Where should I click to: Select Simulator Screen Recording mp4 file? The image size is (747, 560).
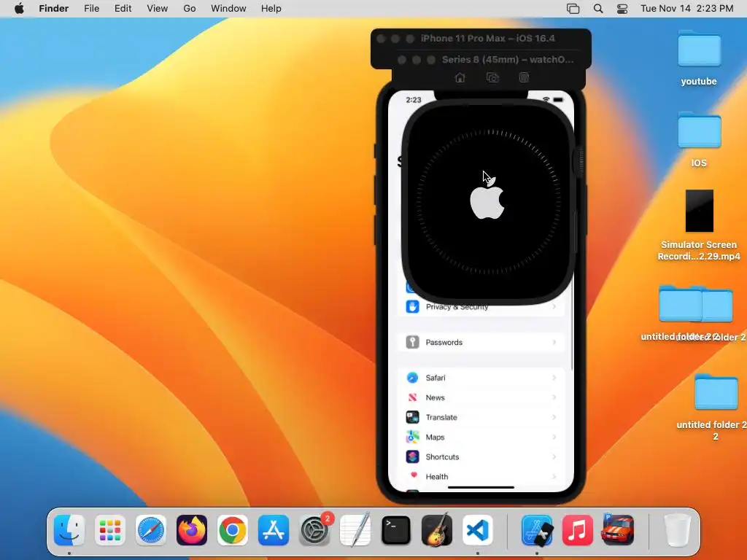[699, 211]
